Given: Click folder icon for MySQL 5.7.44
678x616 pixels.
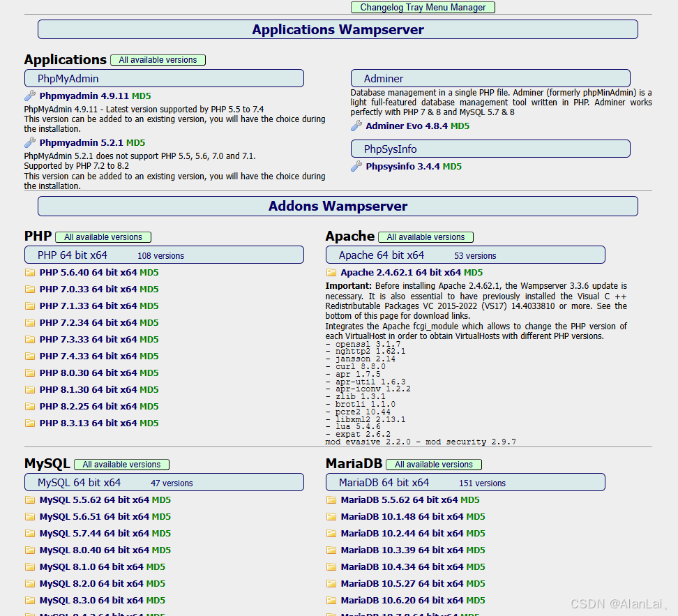Looking at the screenshot, I should click(x=30, y=534).
